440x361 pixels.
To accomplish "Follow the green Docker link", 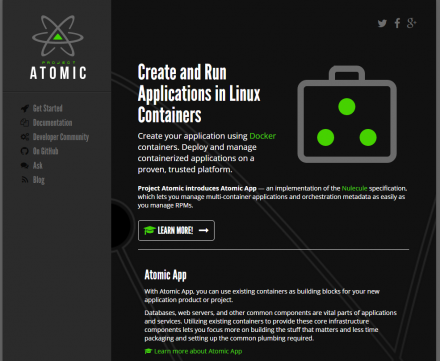I will tap(263, 136).
